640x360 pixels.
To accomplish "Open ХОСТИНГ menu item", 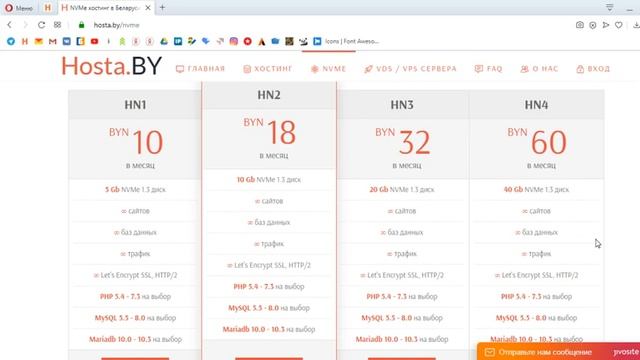I will point(268,69).
